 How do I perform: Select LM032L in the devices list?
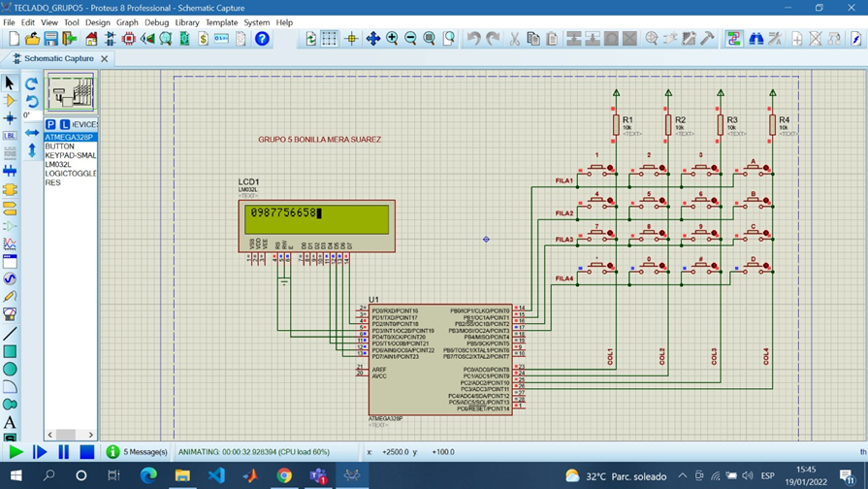[x=58, y=164]
